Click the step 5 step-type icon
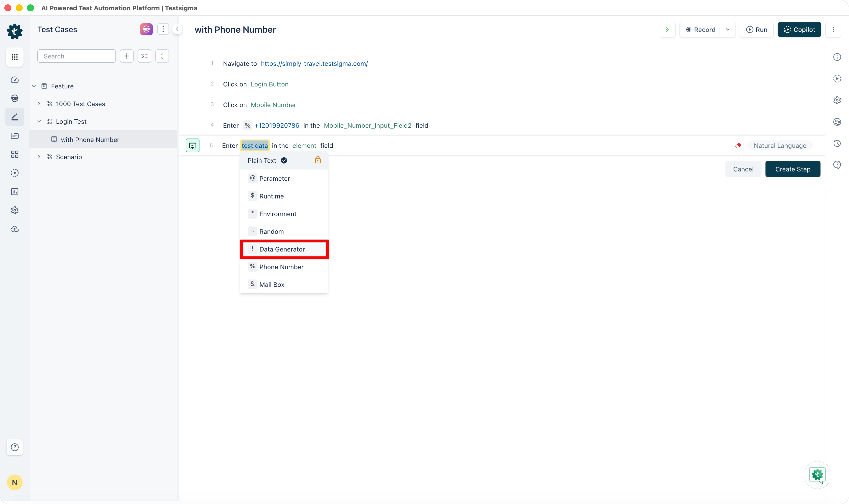The width and height of the screenshot is (849, 504). point(193,146)
